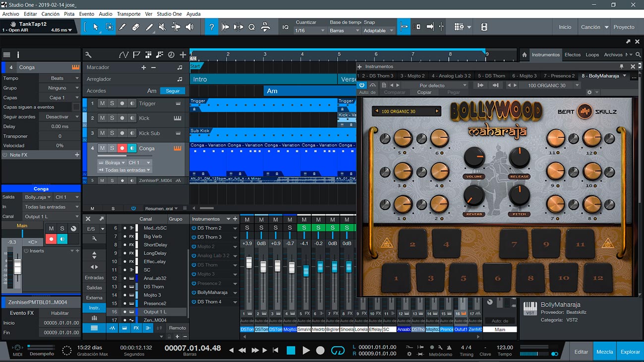The height and width of the screenshot is (362, 644).
Task: Click the plugin power bypass icon
Action: tap(362, 85)
